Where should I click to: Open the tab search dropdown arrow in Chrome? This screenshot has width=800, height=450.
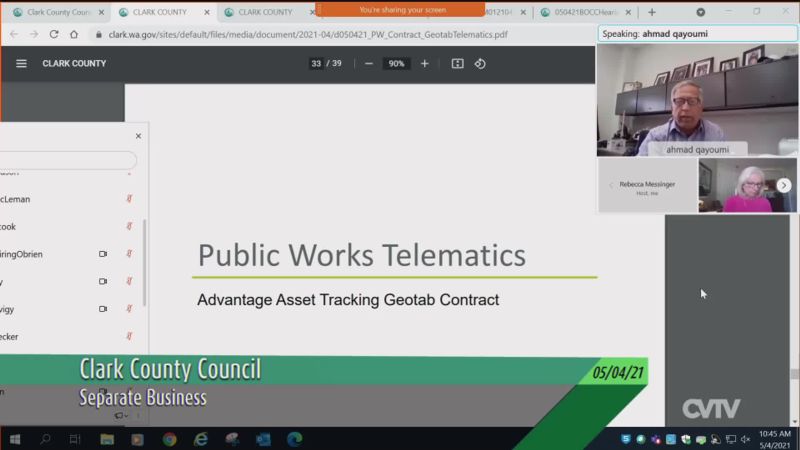coord(700,12)
